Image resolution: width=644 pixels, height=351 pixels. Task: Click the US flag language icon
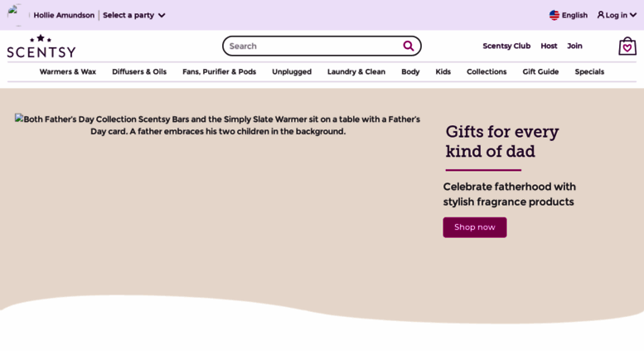coord(554,15)
